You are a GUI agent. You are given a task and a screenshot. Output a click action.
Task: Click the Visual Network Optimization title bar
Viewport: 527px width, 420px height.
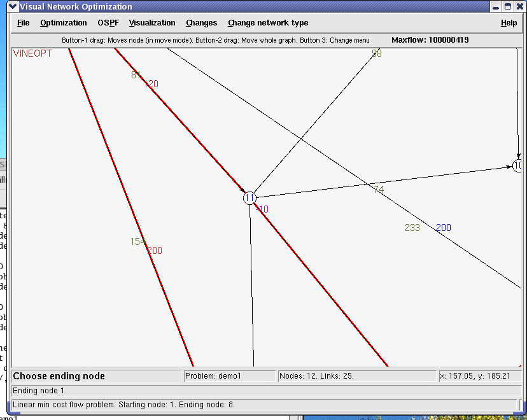click(254, 7)
